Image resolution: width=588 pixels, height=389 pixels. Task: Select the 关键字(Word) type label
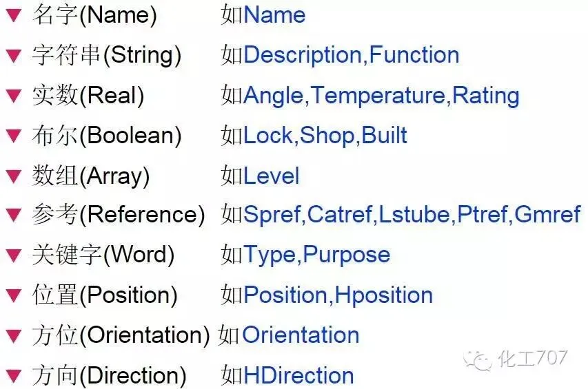[x=103, y=255]
